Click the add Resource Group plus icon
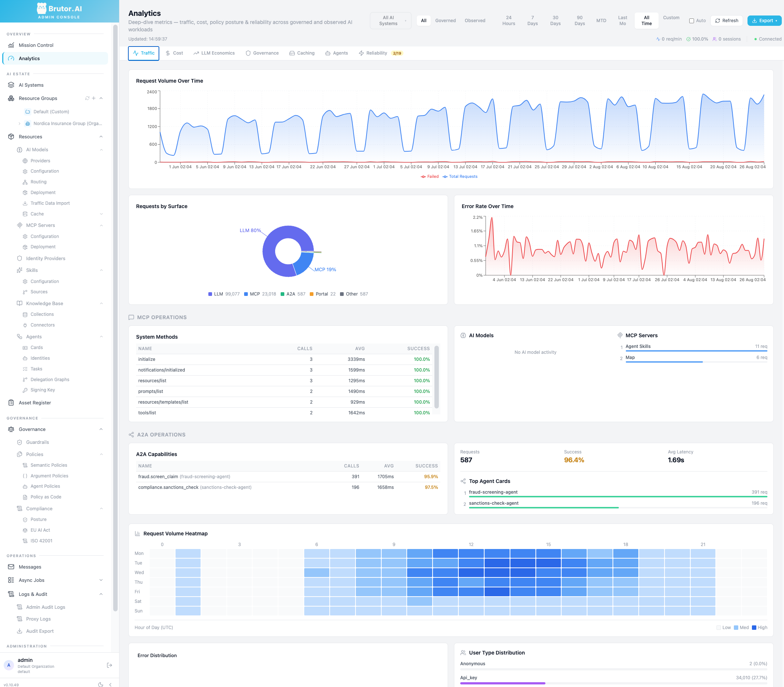 coord(94,98)
